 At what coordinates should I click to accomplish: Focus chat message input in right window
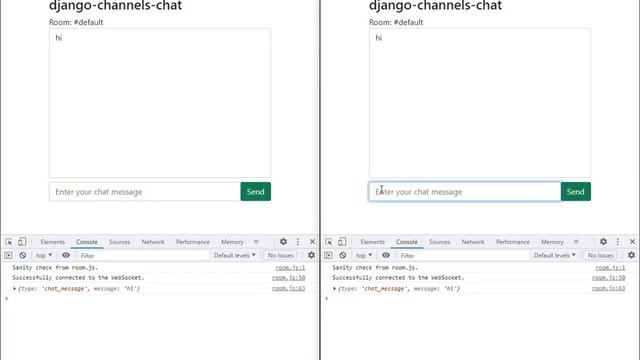tap(465, 191)
